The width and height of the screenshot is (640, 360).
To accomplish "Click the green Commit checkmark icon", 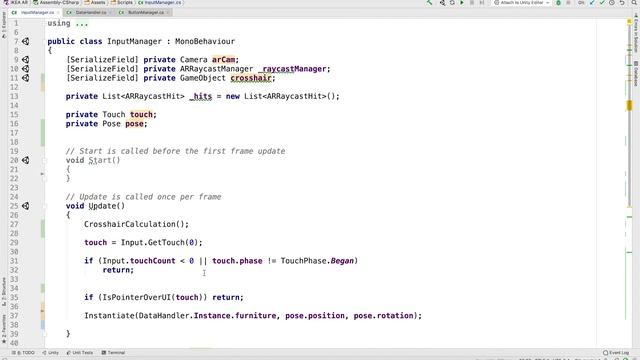I will point(602,2).
